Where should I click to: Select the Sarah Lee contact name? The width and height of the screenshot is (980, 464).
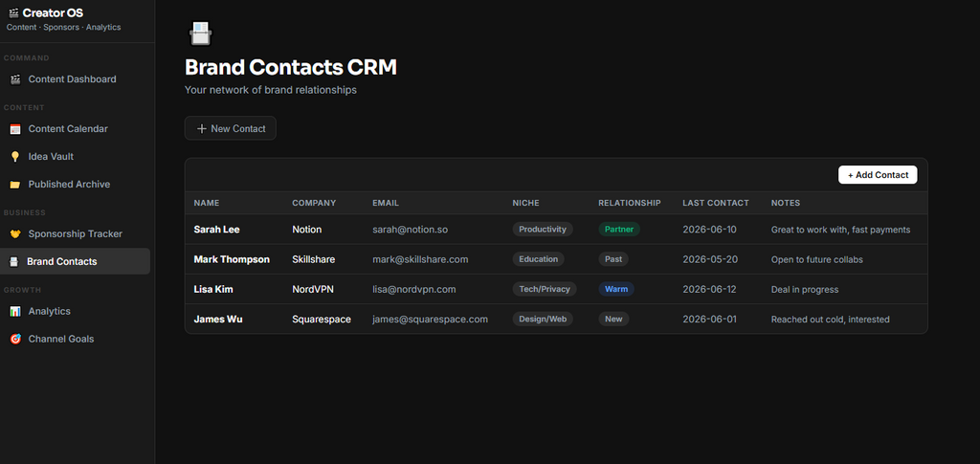216,230
